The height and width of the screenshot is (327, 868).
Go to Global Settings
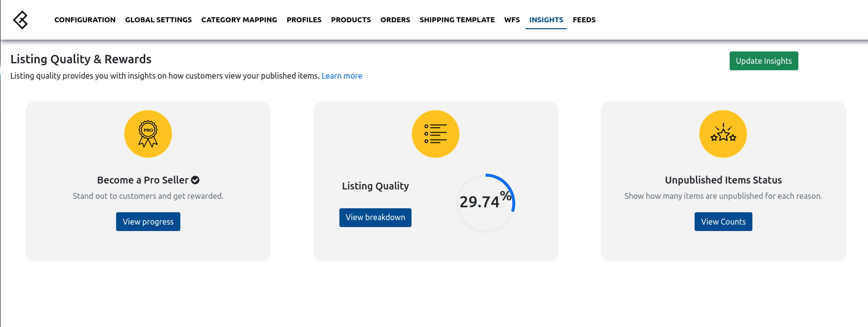[x=159, y=20]
